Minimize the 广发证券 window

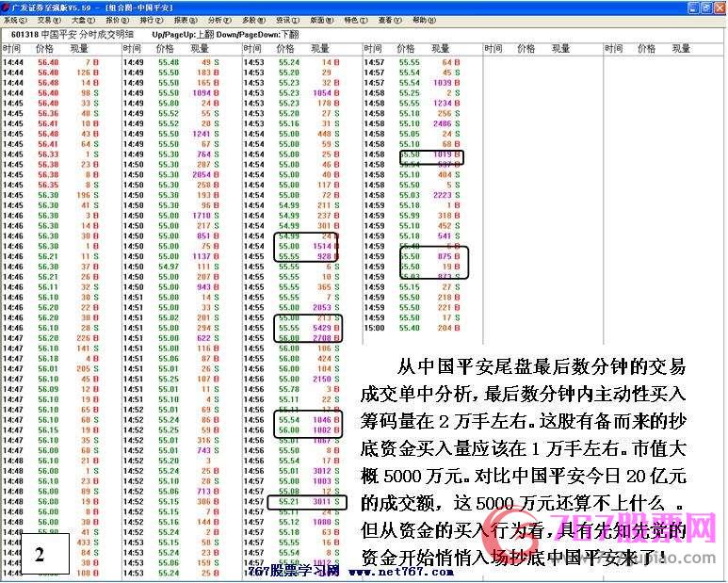tap(693, 8)
